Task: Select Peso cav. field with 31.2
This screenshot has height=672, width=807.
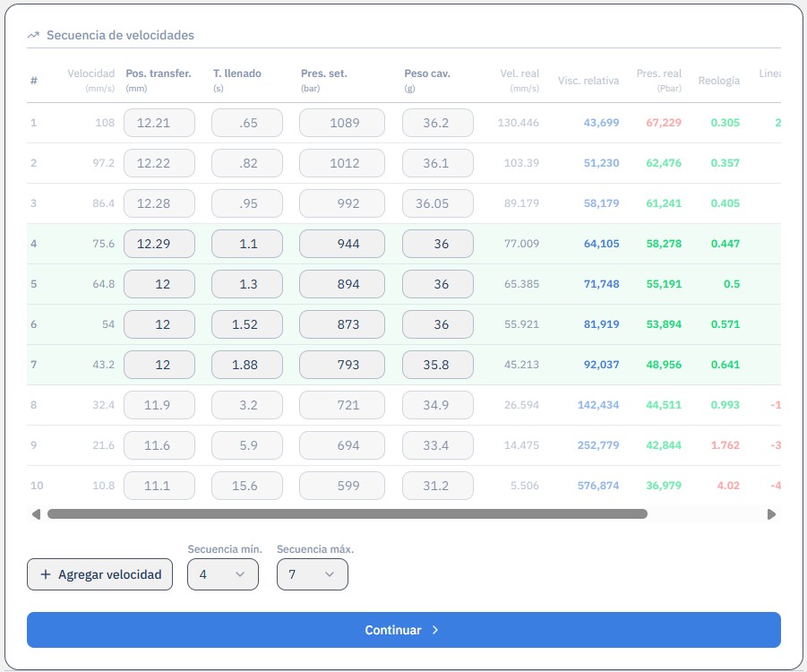Action: [438, 486]
